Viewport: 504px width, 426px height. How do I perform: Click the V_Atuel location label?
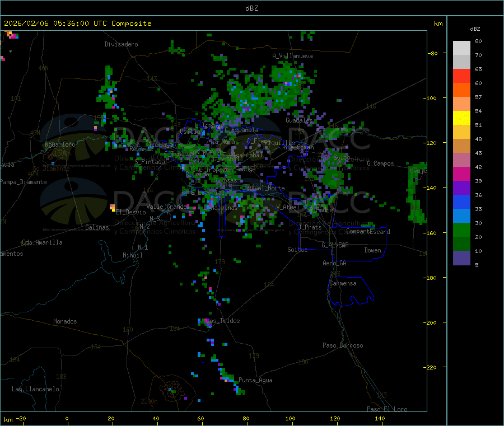click(x=288, y=207)
